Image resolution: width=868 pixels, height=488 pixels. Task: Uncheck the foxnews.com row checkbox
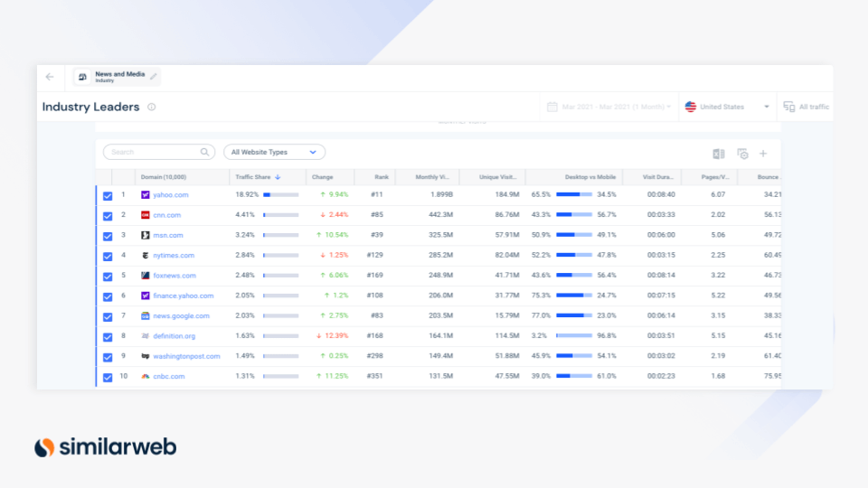[108, 277]
